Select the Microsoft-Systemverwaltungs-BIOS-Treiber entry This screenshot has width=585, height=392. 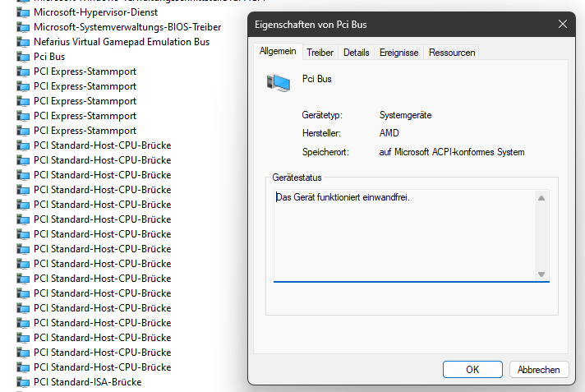[x=127, y=27]
